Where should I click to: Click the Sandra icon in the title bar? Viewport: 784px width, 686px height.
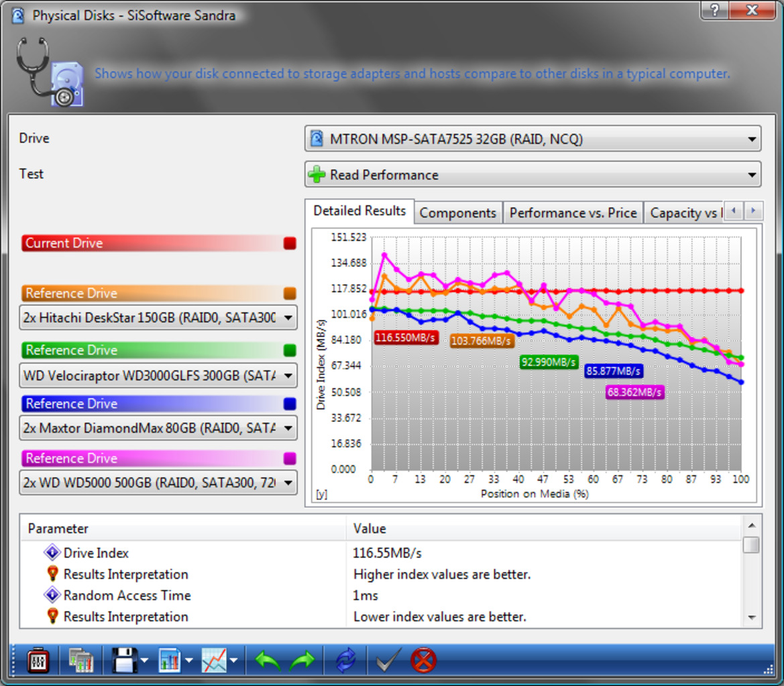click(18, 15)
